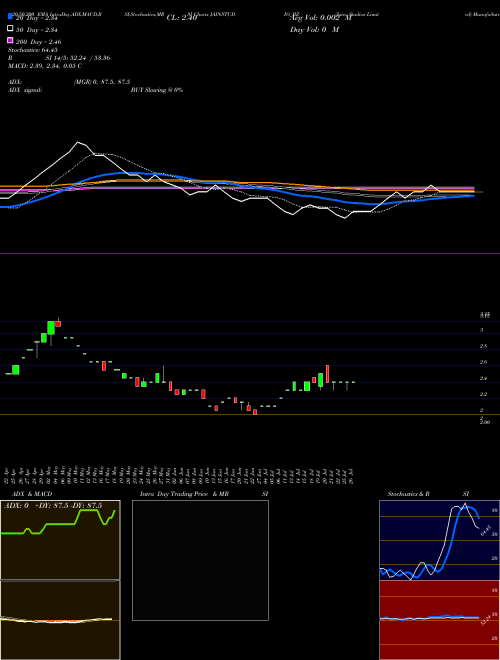Click the 'Avg Vol: 0.002 M' text

pyautogui.click(x=321, y=18)
